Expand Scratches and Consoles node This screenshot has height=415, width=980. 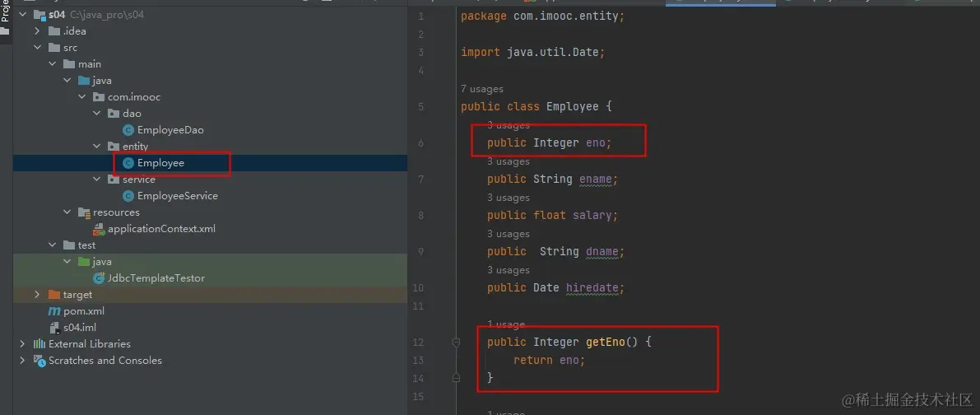(x=22, y=361)
